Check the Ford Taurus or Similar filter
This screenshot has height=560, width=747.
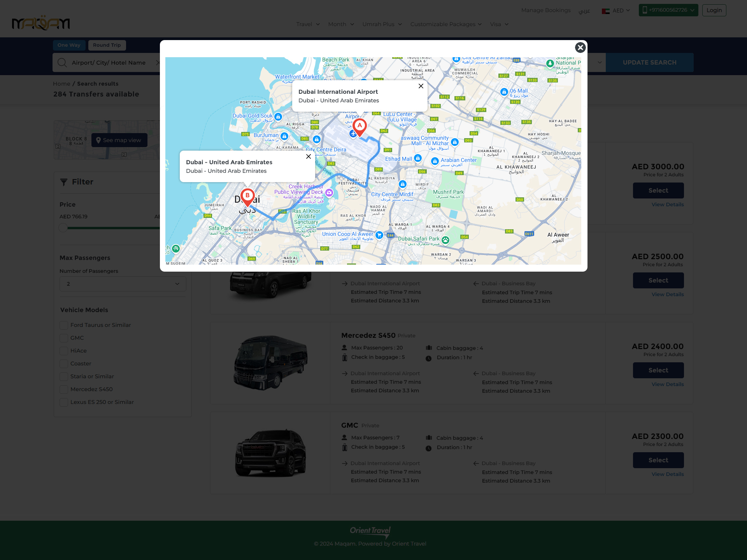point(64,325)
